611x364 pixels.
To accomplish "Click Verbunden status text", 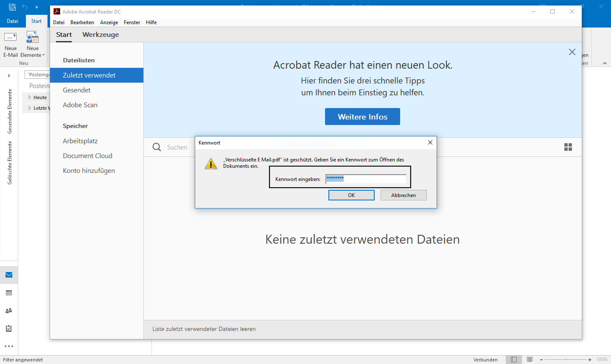I will coord(485,360).
